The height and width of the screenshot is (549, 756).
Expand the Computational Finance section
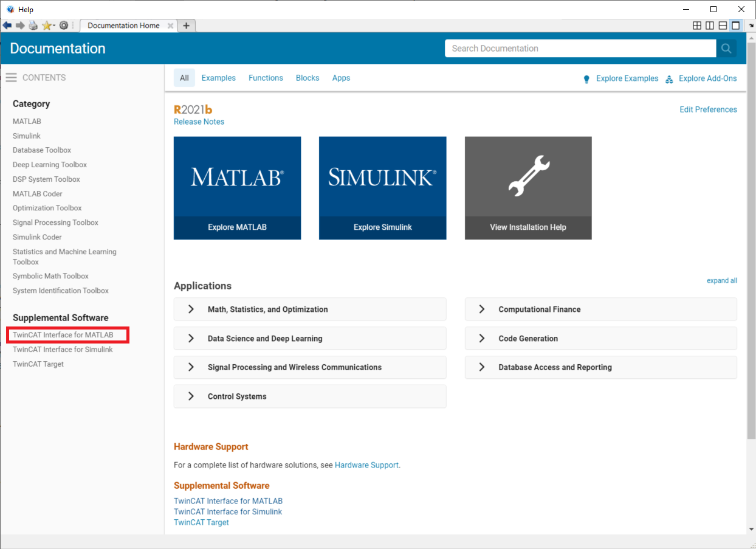[601, 309]
